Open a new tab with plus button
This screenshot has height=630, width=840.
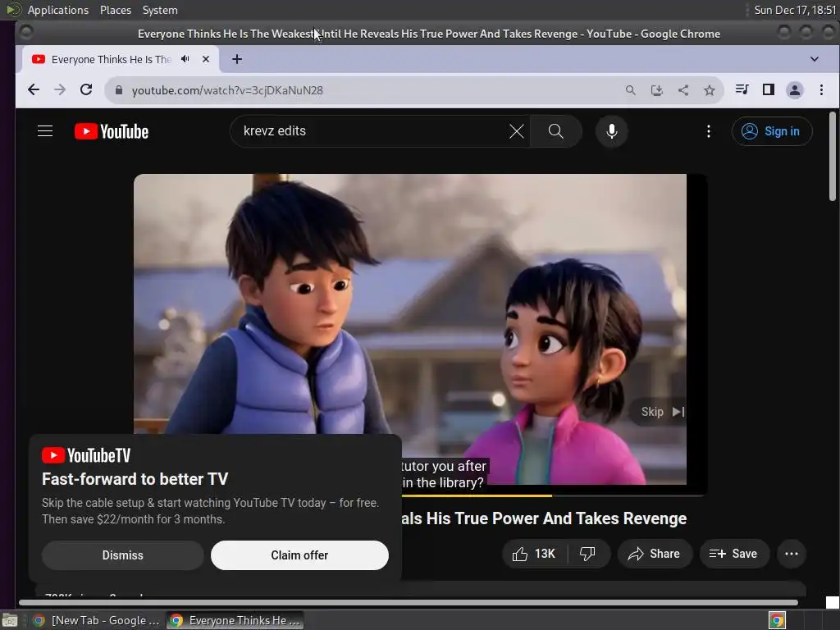(237, 59)
